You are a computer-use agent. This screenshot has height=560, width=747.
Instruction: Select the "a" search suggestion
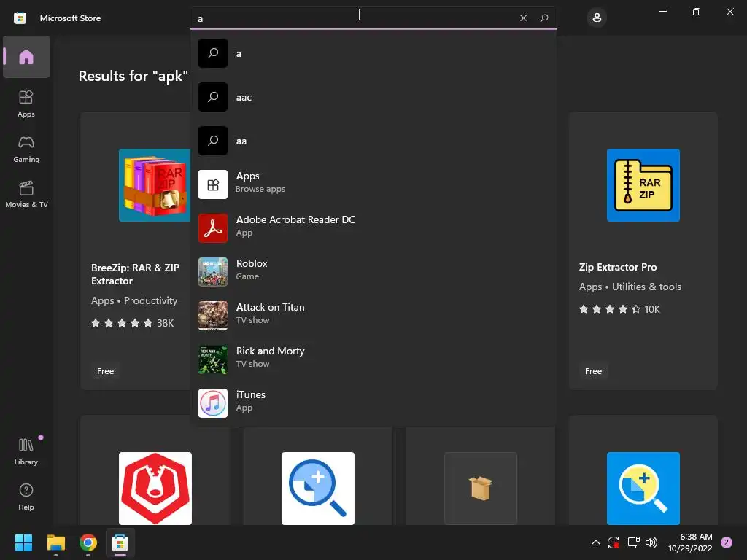pyautogui.click(x=373, y=53)
